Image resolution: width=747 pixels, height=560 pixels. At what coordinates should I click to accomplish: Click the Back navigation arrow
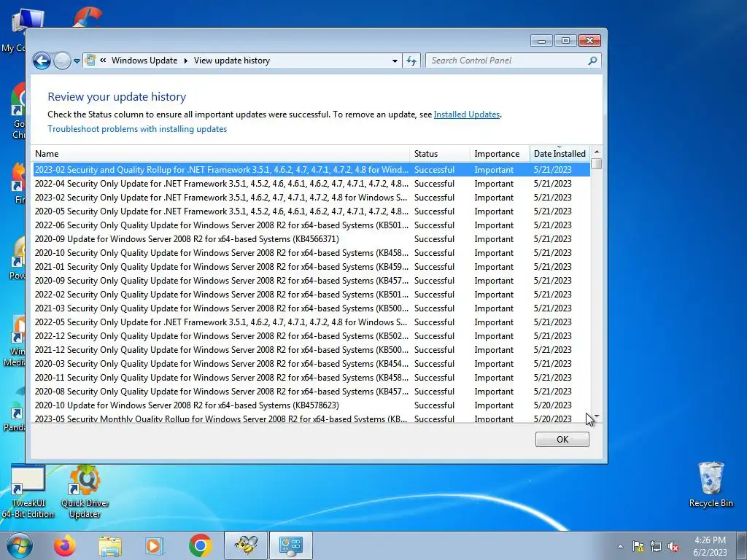pyautogui.click(x=42, y=61)
